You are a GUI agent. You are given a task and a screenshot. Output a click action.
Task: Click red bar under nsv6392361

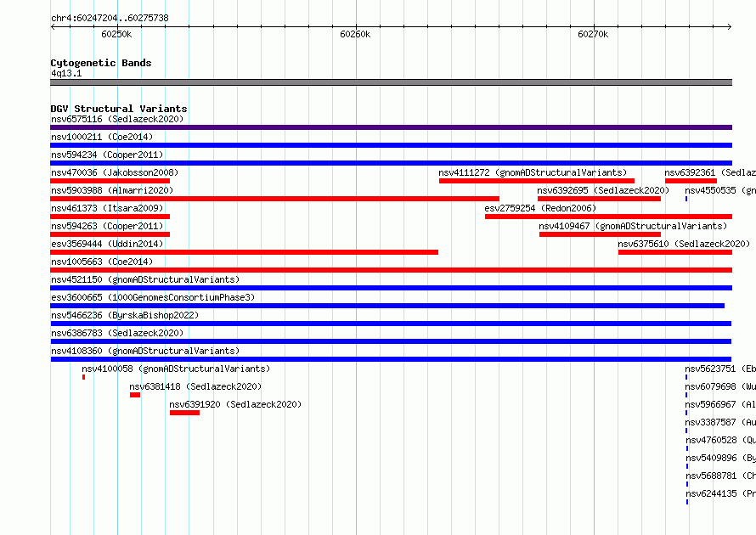click(691, 181)
